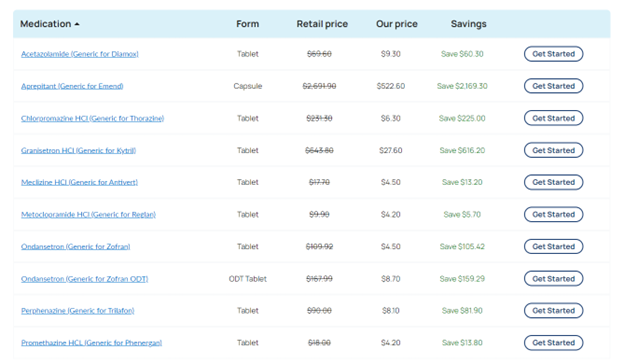
Task: Select the $8.10 price for Perphenazine
Action: [391, 311]
